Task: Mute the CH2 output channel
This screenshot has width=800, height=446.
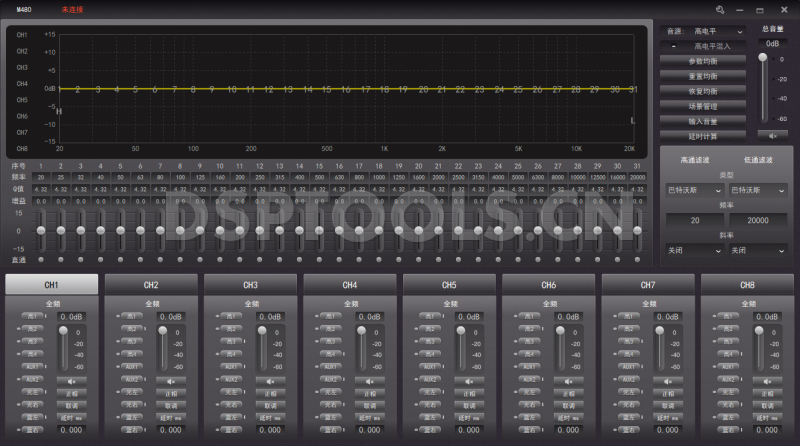Action: coord(171,381)
